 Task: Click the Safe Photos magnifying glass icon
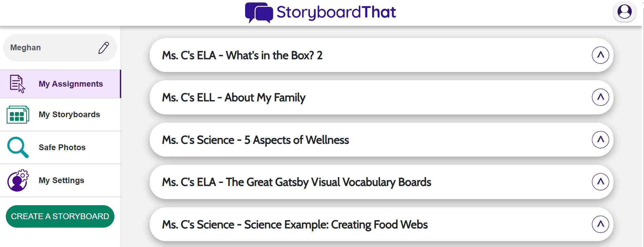18,147
